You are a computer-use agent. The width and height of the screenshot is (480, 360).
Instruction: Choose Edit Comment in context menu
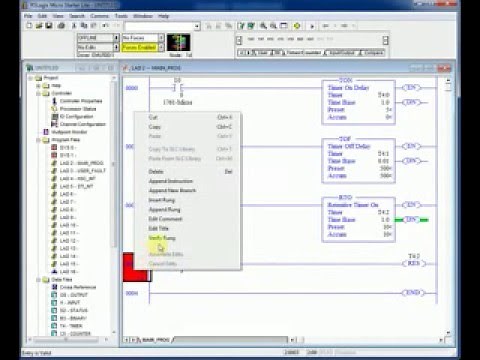click(x=165, y=219)
